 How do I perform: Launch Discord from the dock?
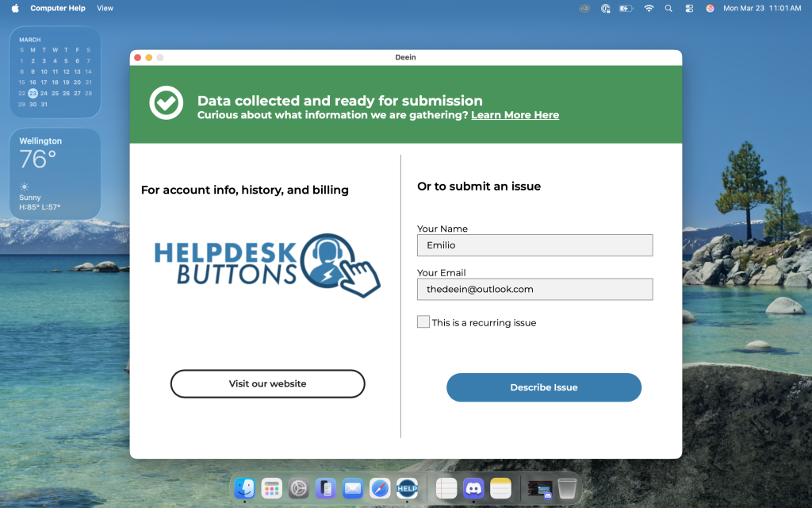coord(473,489)
